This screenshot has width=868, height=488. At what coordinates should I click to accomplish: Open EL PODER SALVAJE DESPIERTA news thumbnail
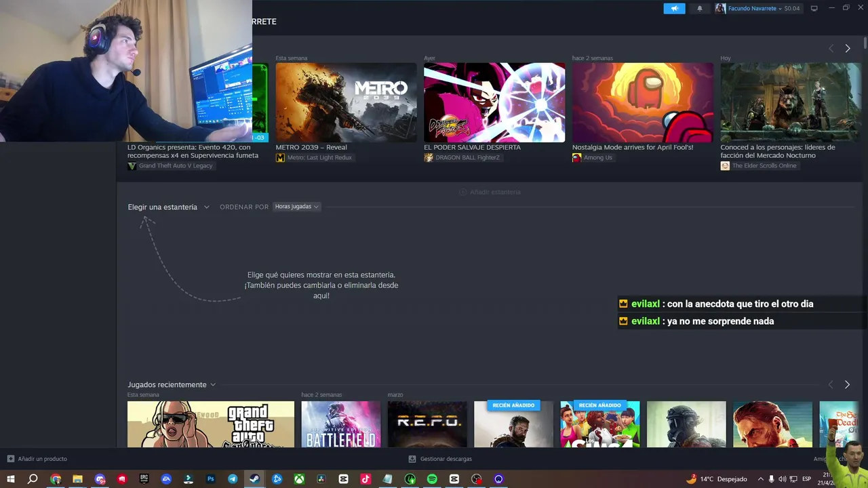pos(494,102)
